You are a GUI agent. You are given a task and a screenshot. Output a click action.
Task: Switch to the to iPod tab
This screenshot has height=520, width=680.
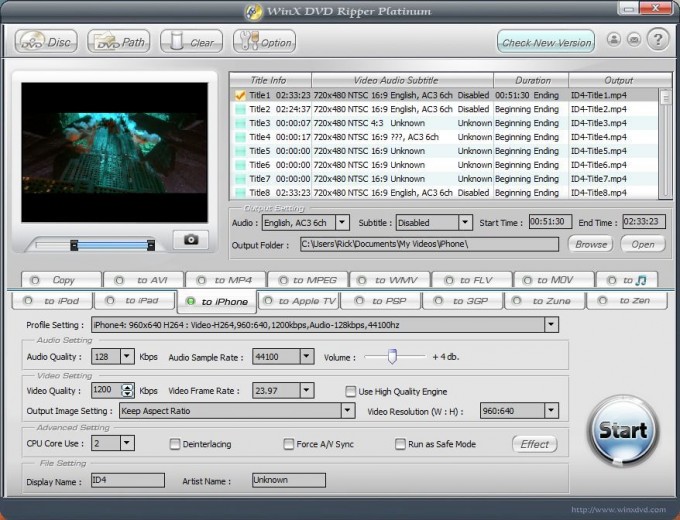coord(52,301)
